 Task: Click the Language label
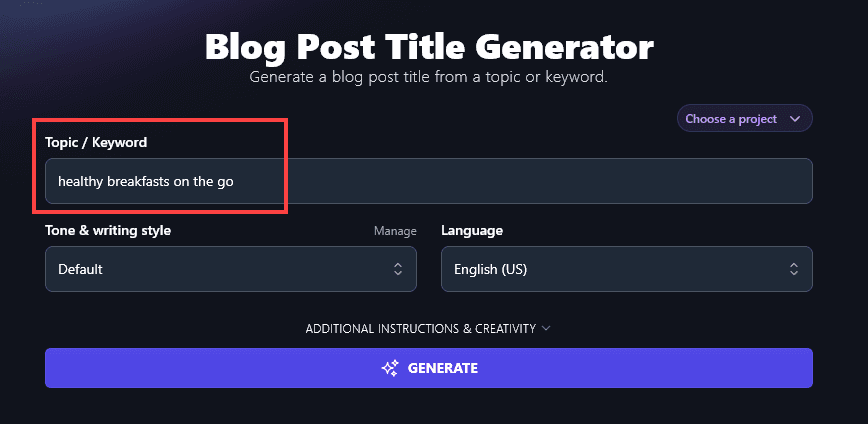point(472,231)
